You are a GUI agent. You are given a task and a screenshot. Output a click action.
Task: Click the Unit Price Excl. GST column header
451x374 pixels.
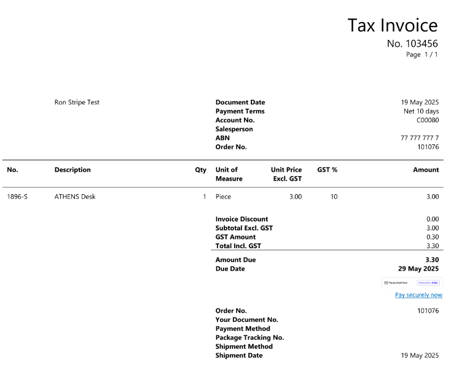286,174
